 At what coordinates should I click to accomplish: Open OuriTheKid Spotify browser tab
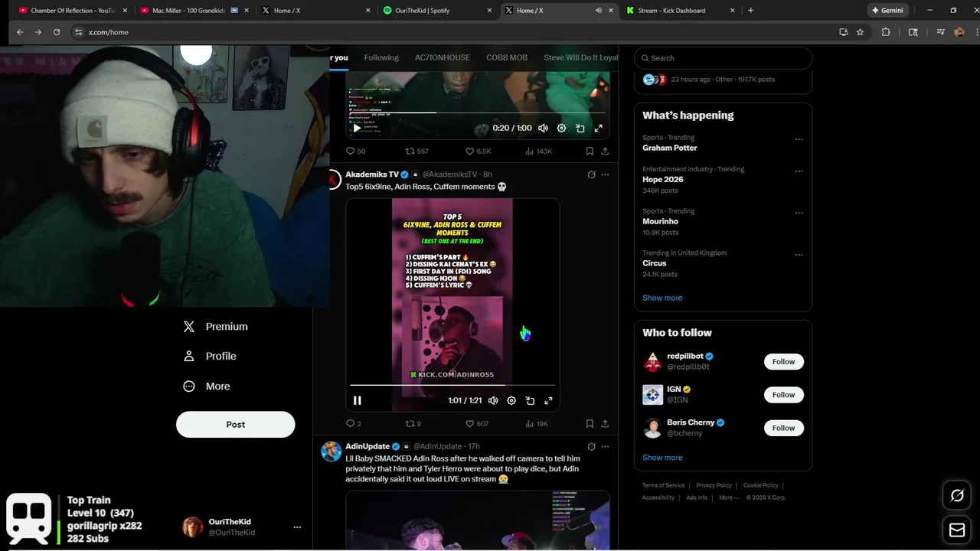click(x=436, y=11)
